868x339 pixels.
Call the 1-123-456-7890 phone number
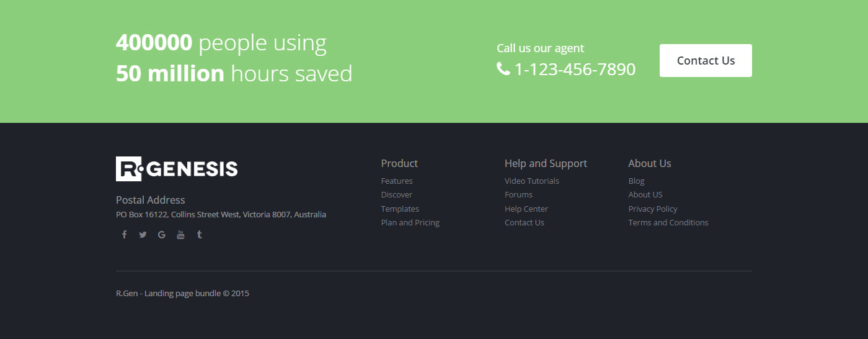575,70
